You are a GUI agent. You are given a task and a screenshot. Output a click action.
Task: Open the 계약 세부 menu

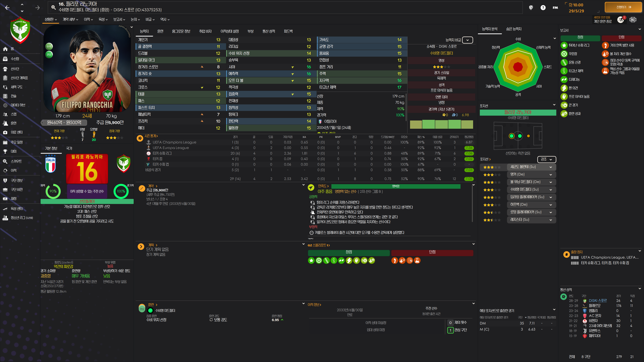click(x=70, y=19)
